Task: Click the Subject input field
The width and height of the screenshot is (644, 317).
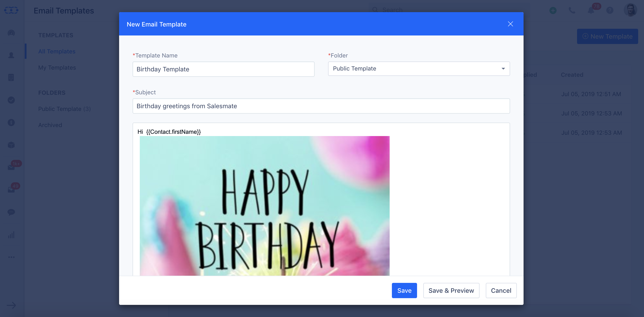Action: 321,106
